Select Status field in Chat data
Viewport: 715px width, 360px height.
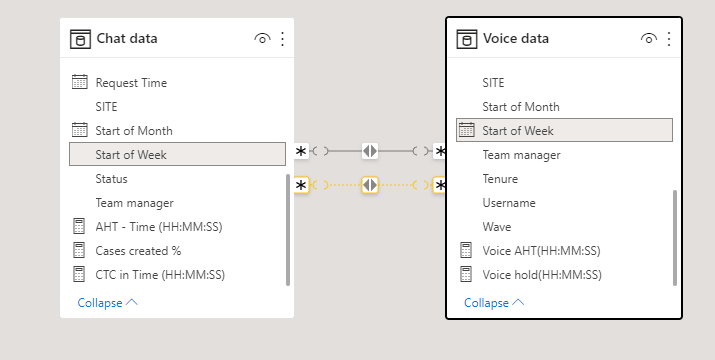(111, 179)
